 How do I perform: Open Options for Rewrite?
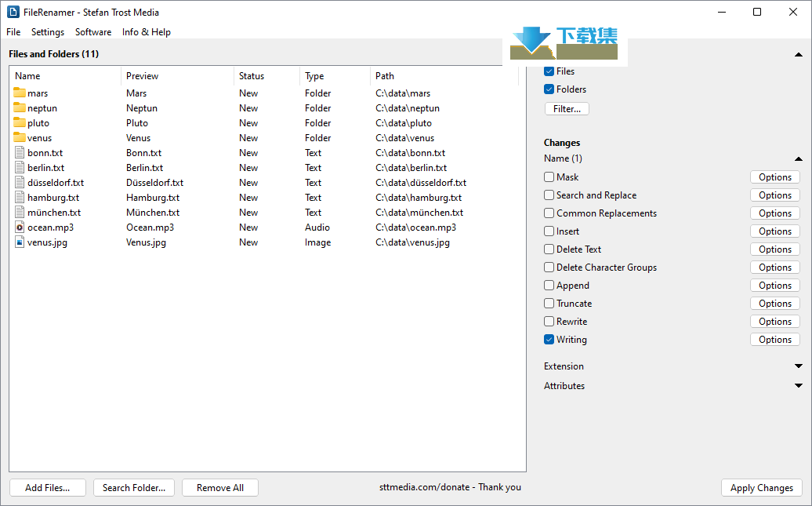pyautogui.click(x=775, y=322)
